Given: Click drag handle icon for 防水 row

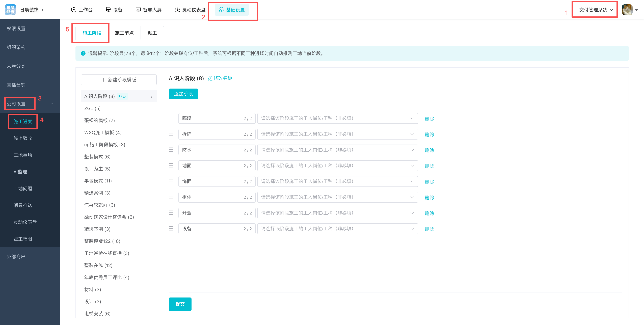Looking at the screenshot, I should pyautogui.click(x=171, y=150).
